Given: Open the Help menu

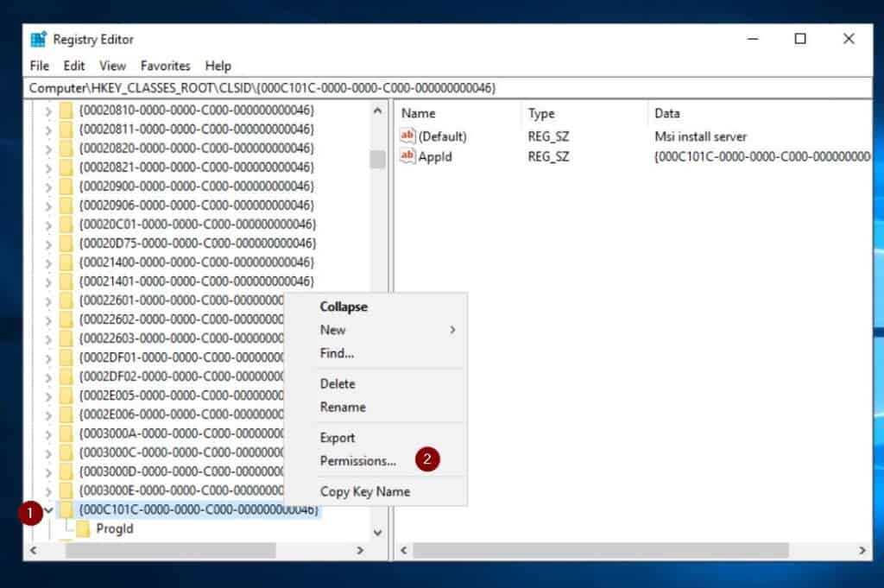Looking at the screenshot, I should 218,66.
